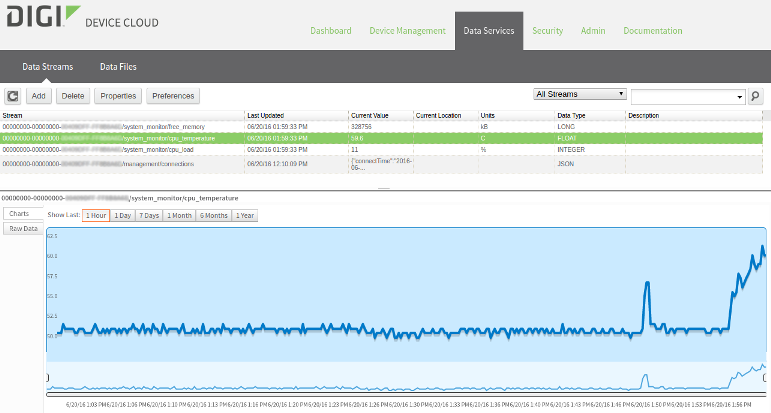Click the Description column header
Image resolution: width=771 pixels, height=413 pixels.
click(694, 116)
